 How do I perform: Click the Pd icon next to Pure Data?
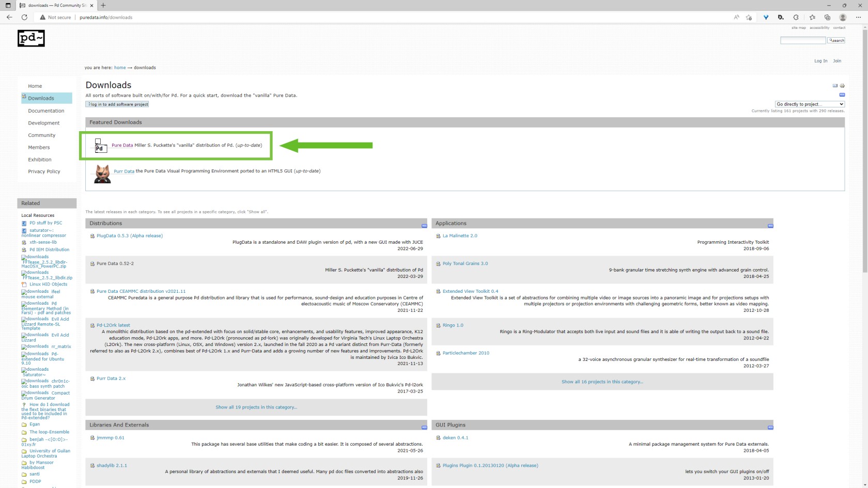pos(100,146)
